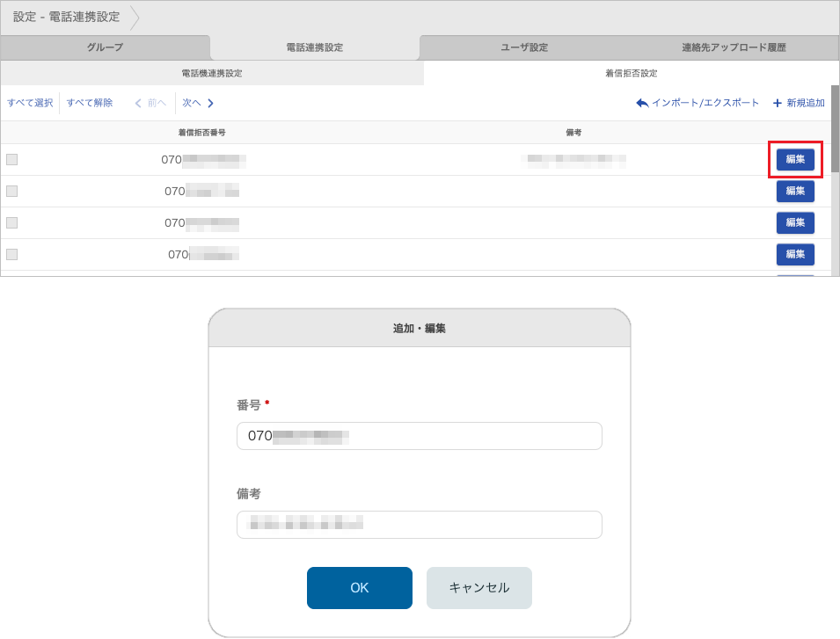Click the 備考 column header
840x639 pixels.
click(573, 133)
